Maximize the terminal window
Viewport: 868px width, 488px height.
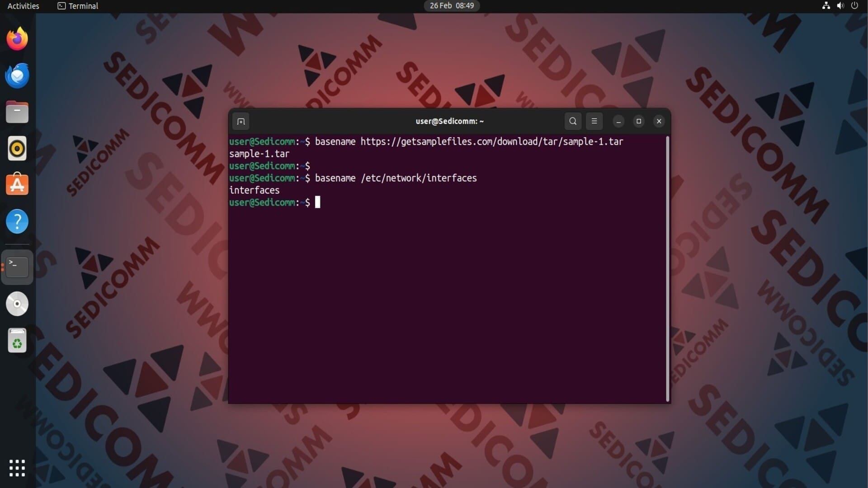638,121
